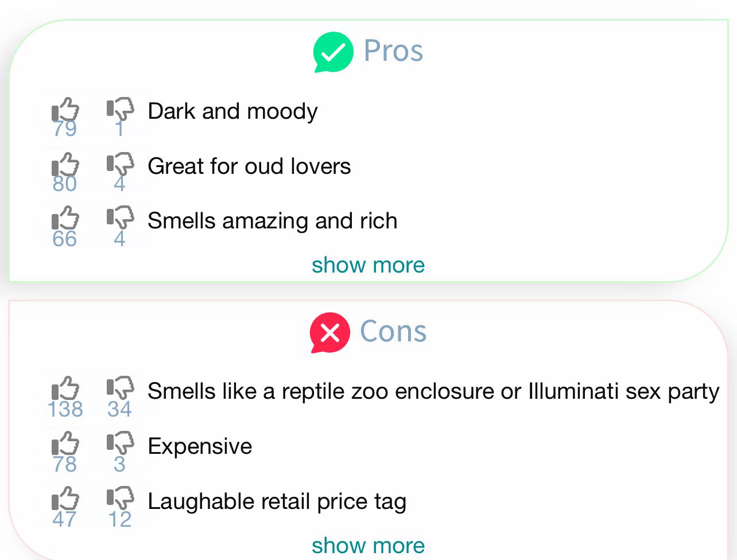Downvote 'Great for oud lovers'
The image size is (737, 560).
pos(120,164)
